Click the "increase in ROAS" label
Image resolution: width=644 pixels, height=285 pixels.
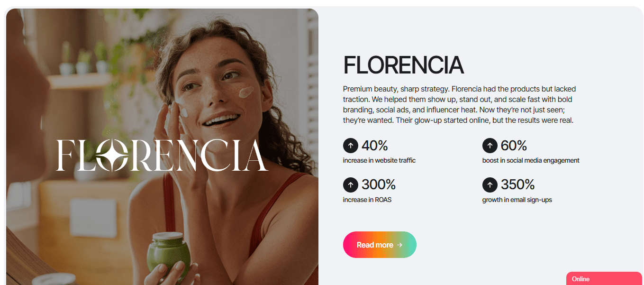[x=367, y=200]
